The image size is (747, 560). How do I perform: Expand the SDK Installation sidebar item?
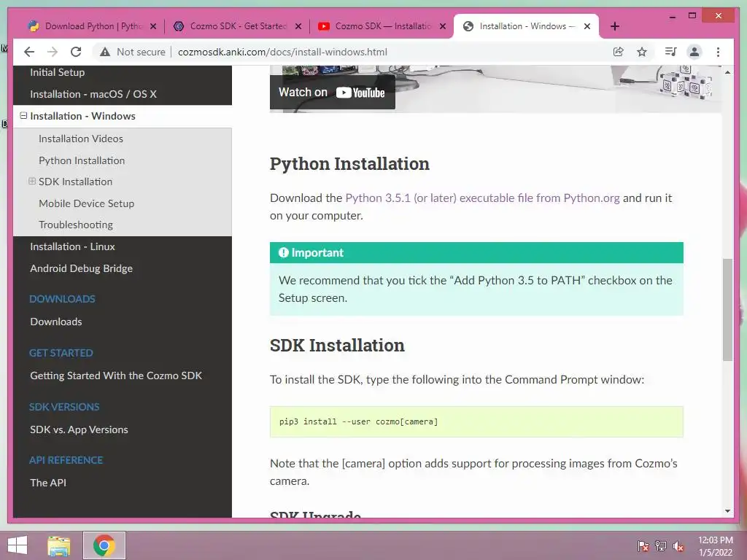point(32,182)
